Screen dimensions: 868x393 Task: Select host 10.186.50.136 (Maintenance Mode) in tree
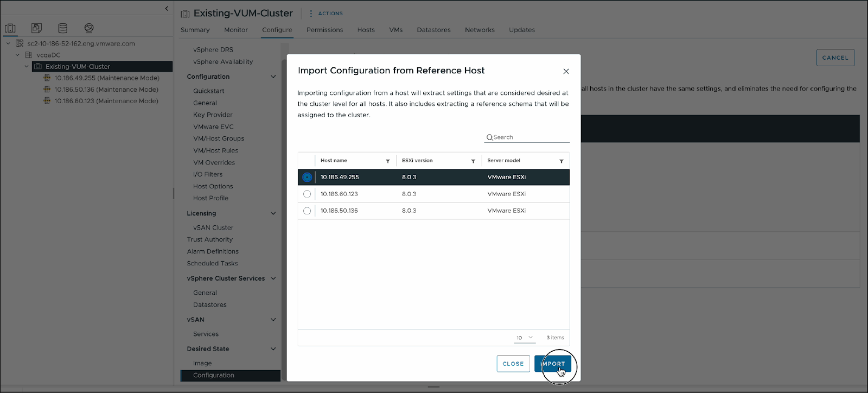click(x=106, y=90)
